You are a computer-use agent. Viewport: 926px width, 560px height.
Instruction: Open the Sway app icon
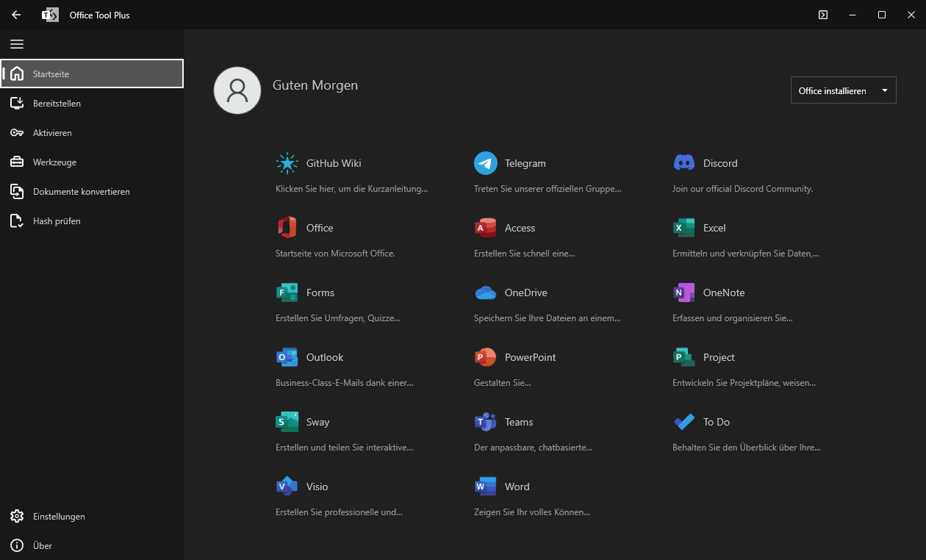(x=287, y=422)
